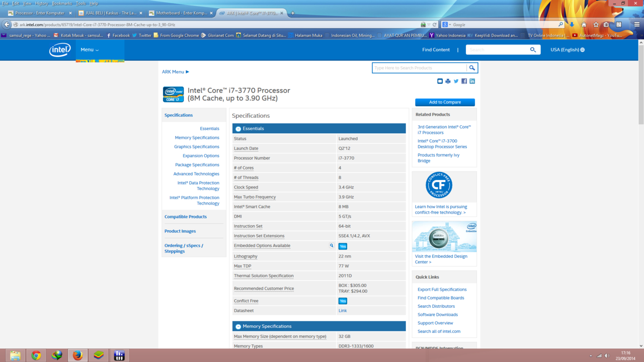Click the Conflict Free Yes button

(x=343, y=301)
